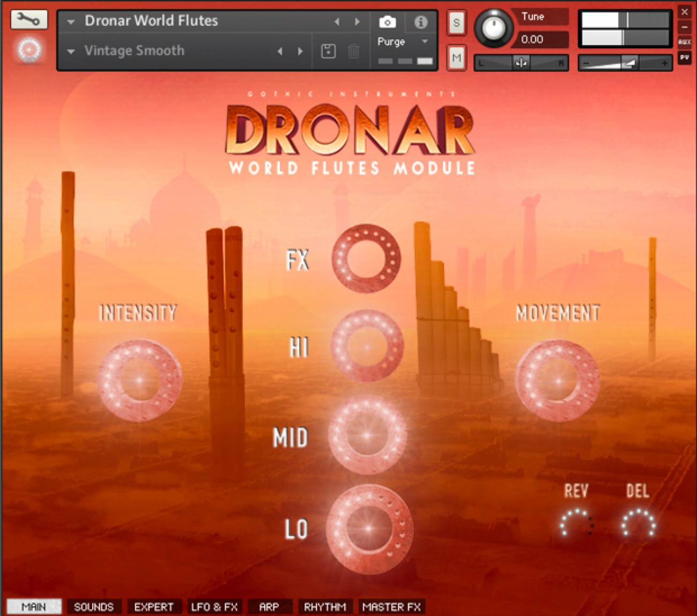Image resolution: width=697 pixels, height=616 pixels.
Task: Mute the instrument with the M button
Action: 456,57
